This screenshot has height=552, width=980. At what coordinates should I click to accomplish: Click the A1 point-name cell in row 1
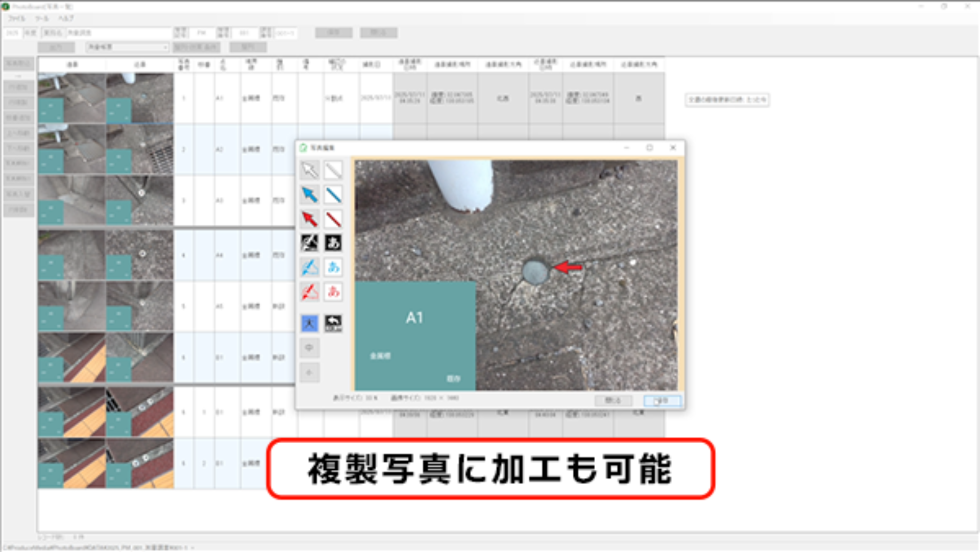[227, 98]
